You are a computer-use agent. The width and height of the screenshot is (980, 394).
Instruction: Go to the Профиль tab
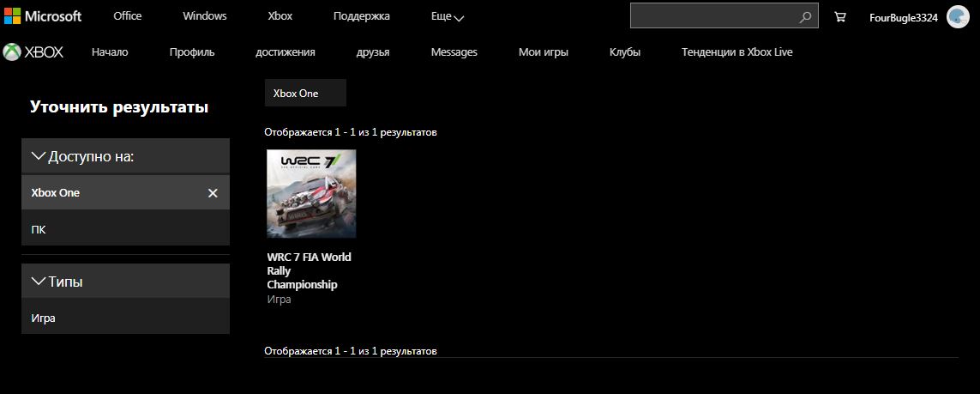[x=192, y=52]
